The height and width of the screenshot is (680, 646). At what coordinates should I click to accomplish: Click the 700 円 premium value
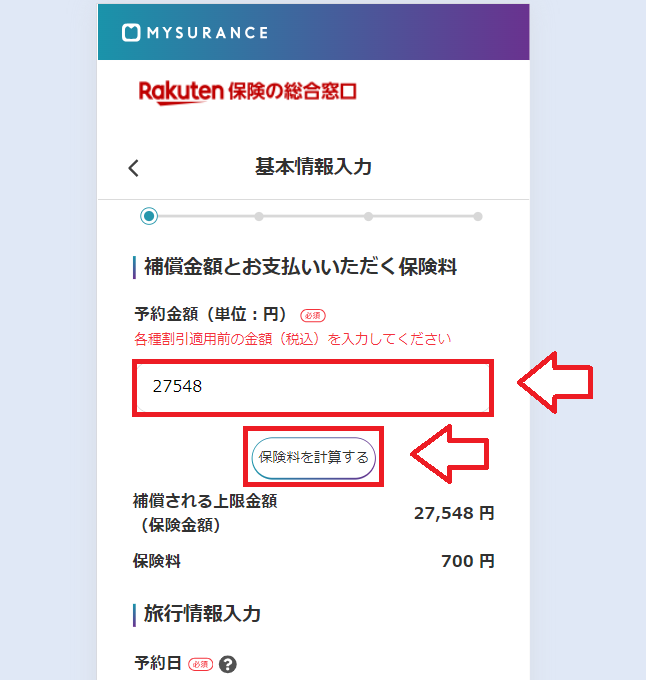(x=468, y=561)
